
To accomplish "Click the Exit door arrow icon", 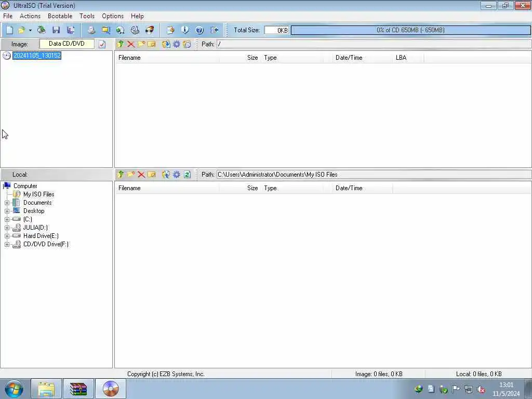I will [x=214, y=30].
